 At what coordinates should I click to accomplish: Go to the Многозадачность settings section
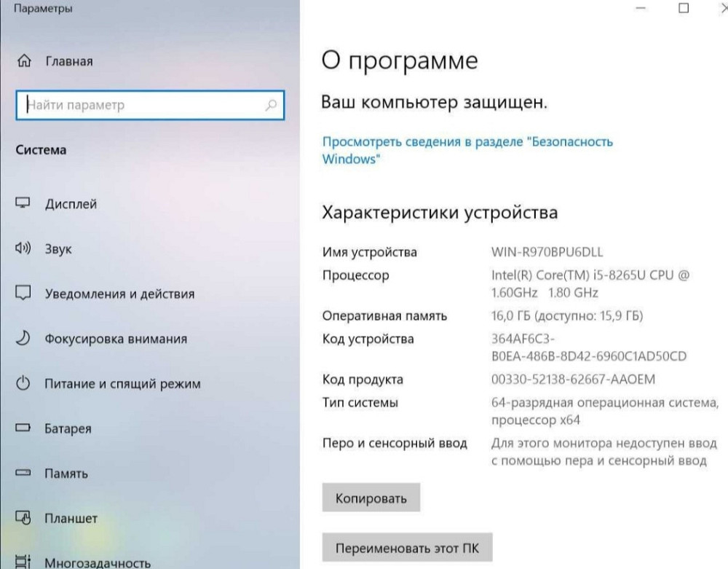(97, 562)
